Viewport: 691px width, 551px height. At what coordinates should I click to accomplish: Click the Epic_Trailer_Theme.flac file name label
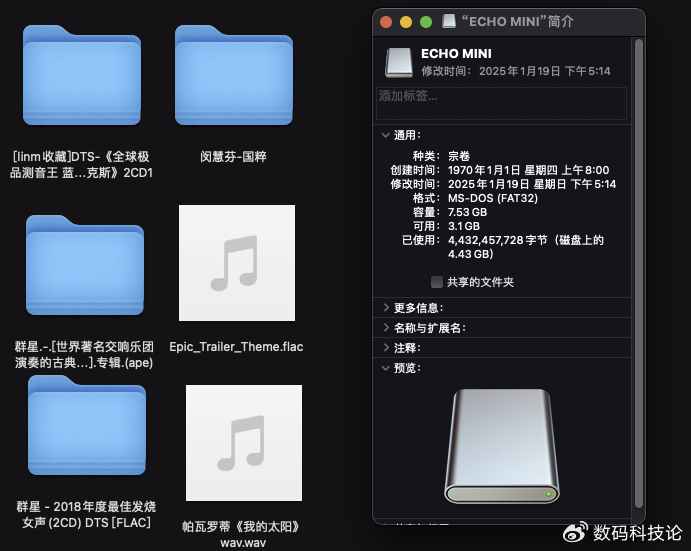tap(236, 347)
